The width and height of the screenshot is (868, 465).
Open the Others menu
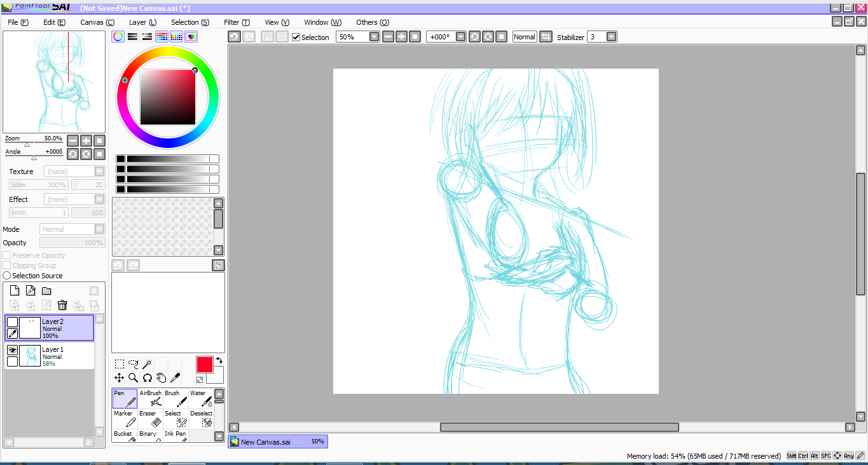pyautogui.click(x=373, y=22)
